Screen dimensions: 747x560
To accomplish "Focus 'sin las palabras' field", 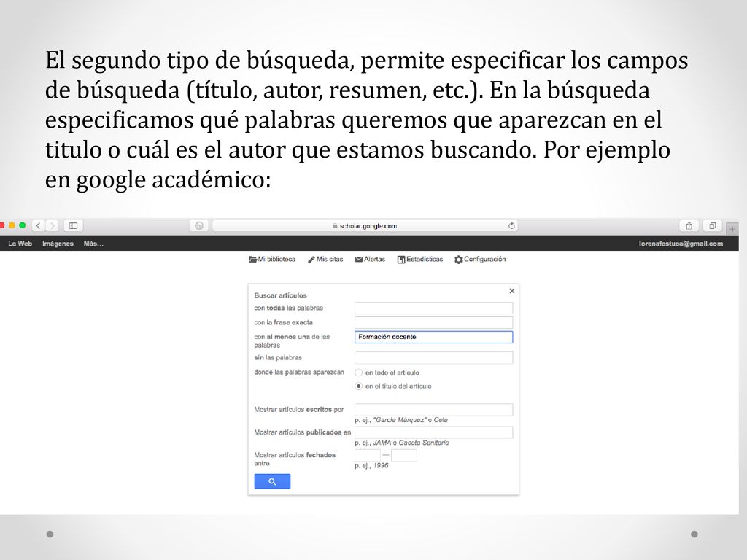I will coord(433,357).
